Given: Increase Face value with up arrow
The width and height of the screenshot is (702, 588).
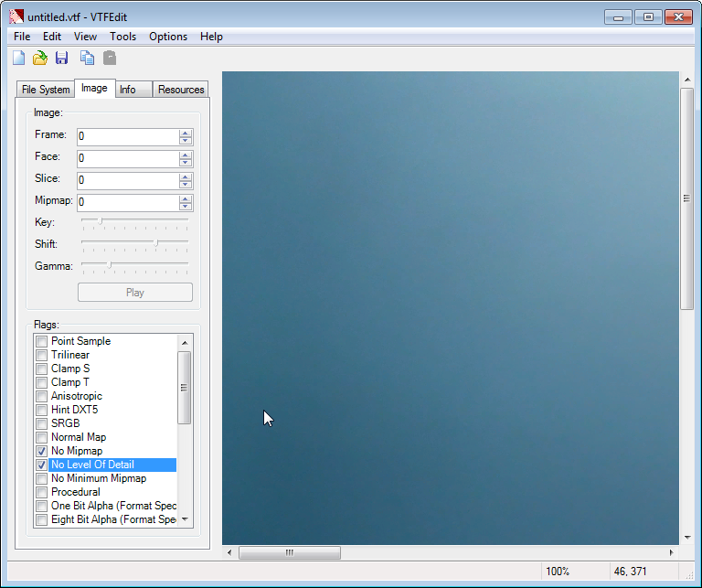Looking at the screenshot, I should [x=186, y=155].
